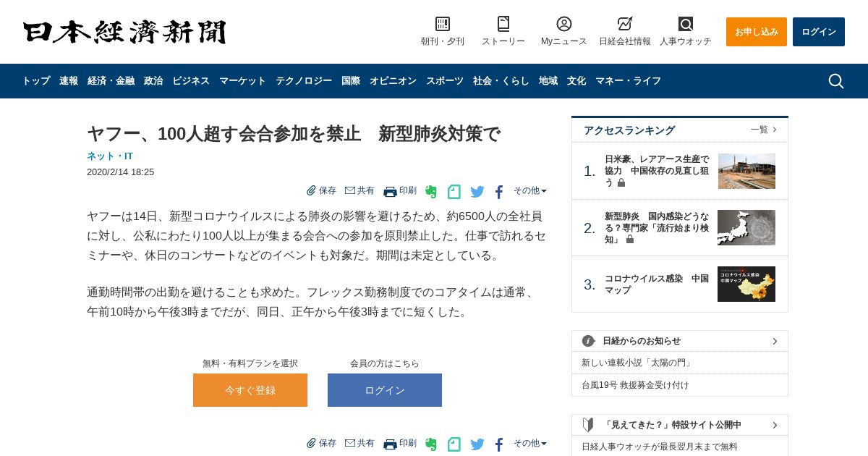Click the orange 今すぐ登録 button
This screenshot has height=456, width=868.
(250, 390)
